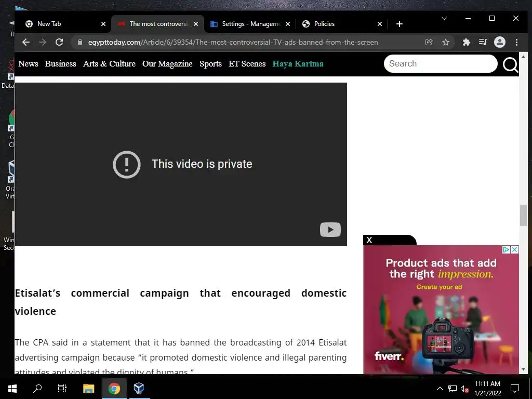
Task: Share this page using the share icon
Action: (x=429, y=42)
